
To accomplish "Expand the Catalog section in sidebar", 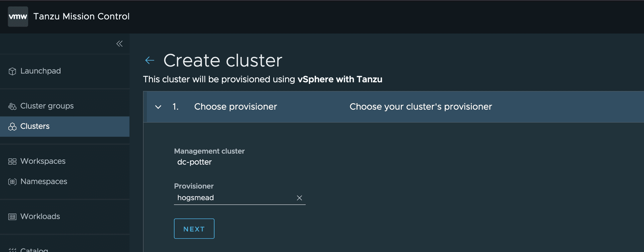I will tap(34, 249).
